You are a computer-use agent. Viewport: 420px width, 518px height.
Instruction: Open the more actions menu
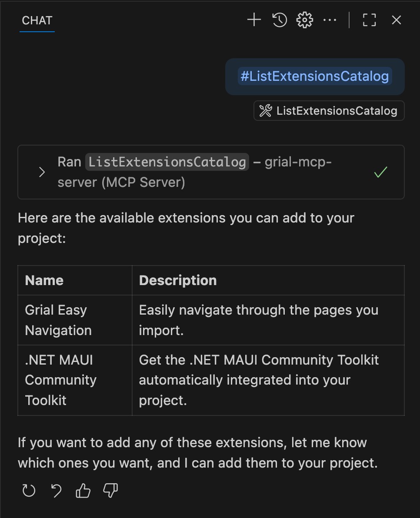click(x=330, y=20)
